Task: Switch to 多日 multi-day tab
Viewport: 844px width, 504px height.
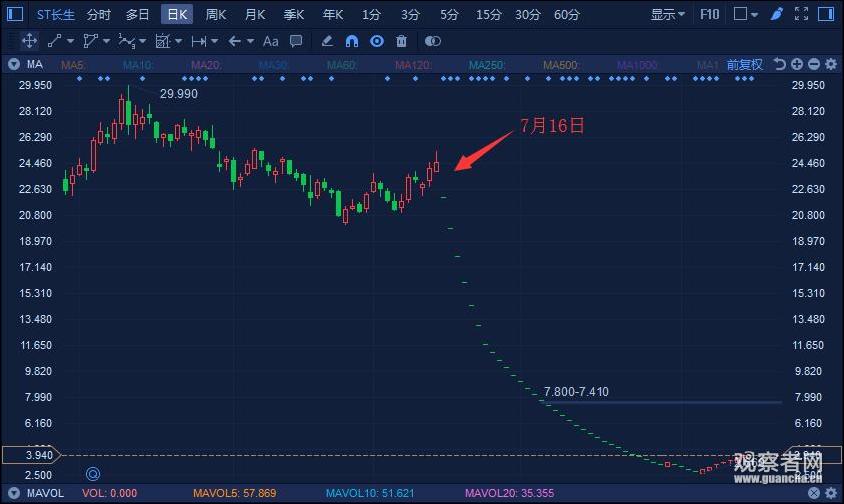Action: tap(137, 15)
